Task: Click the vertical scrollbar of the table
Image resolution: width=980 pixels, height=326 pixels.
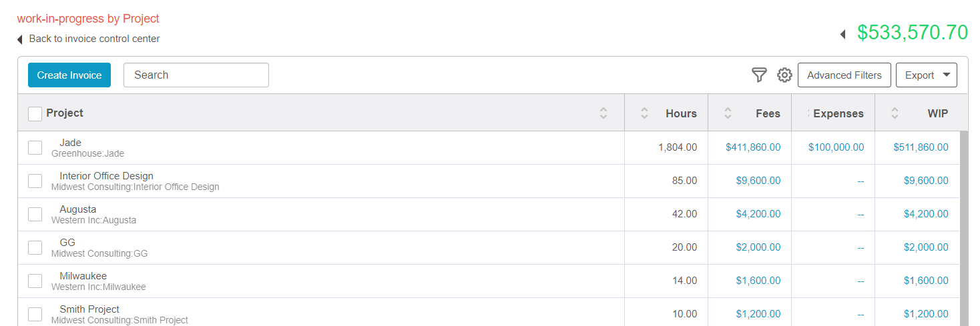Action: 964,228
